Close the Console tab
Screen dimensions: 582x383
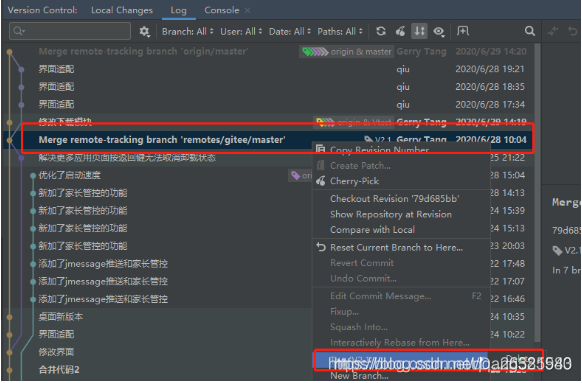(x=247, y=10)
